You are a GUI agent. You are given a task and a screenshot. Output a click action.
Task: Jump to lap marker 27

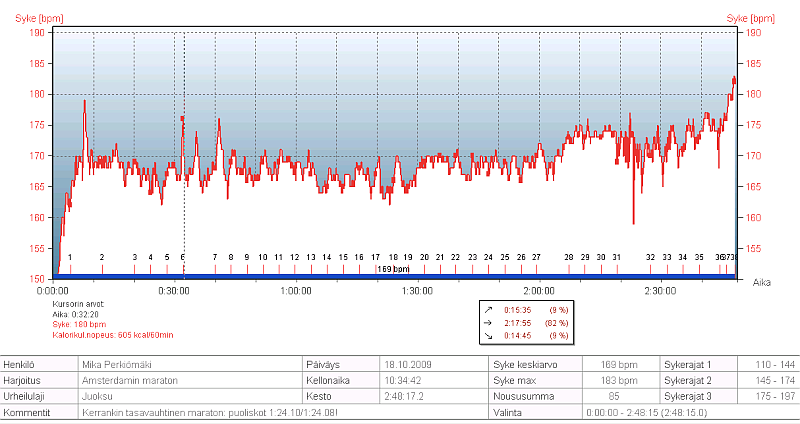click(536, 258)
